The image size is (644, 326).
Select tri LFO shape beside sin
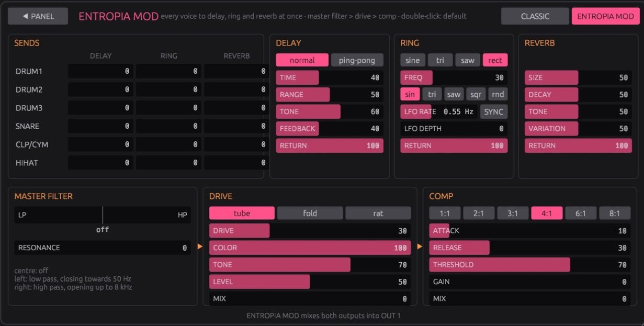(x=432, y=94)
